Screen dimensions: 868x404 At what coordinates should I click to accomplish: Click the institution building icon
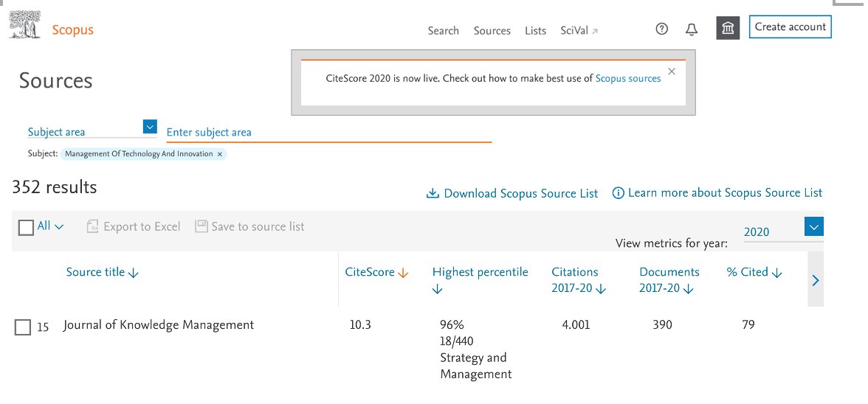(x=728, y=28)
